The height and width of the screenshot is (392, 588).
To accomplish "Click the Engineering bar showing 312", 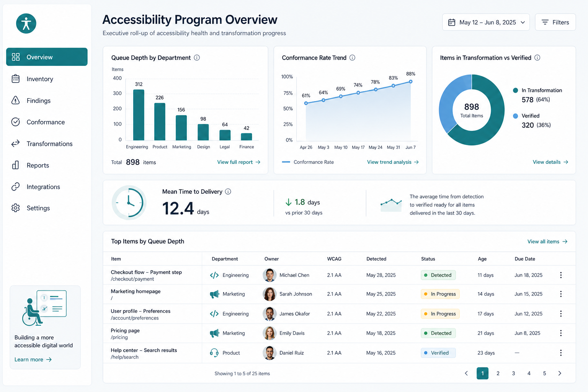I will [x=139, y=115].
